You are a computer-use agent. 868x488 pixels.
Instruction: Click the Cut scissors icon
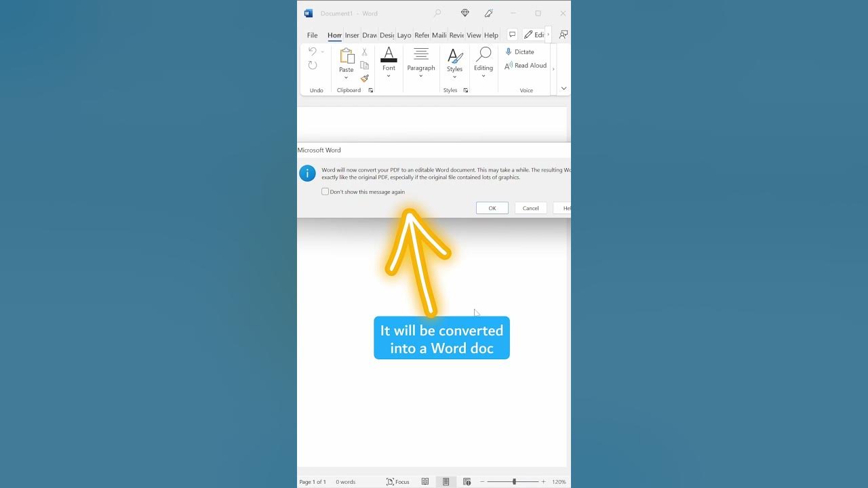pos(364,52)
